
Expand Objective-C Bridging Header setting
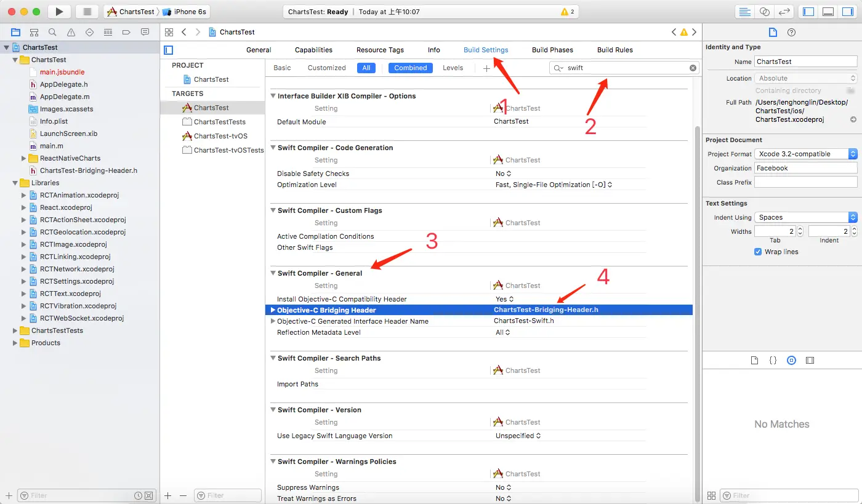pyautogui.click(x=273, y=310)
